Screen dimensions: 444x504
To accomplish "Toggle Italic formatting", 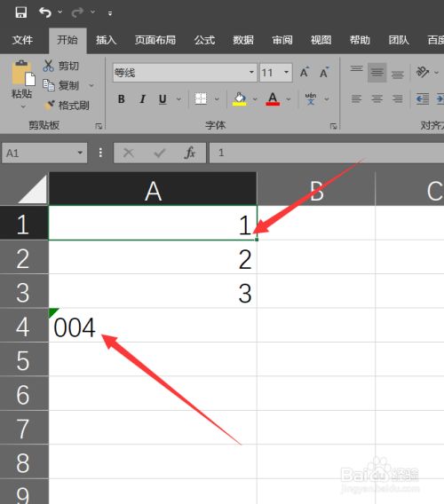I will (143, 99).
